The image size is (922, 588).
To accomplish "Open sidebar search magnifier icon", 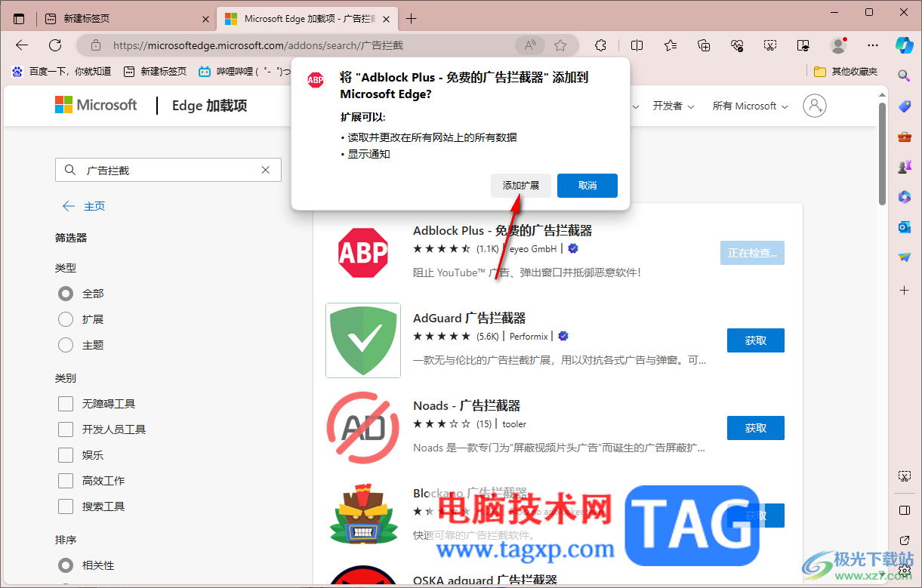I will tap(904, 75).
